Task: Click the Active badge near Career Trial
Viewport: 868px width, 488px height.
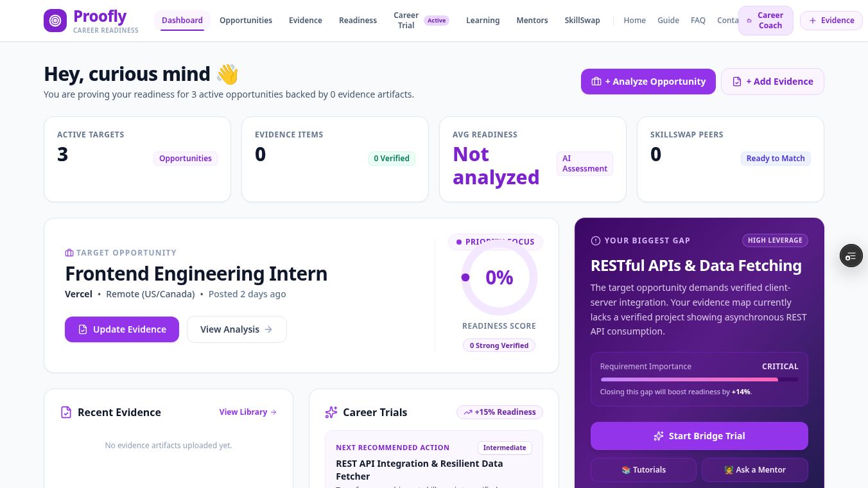Action: [x=437, y=21]
